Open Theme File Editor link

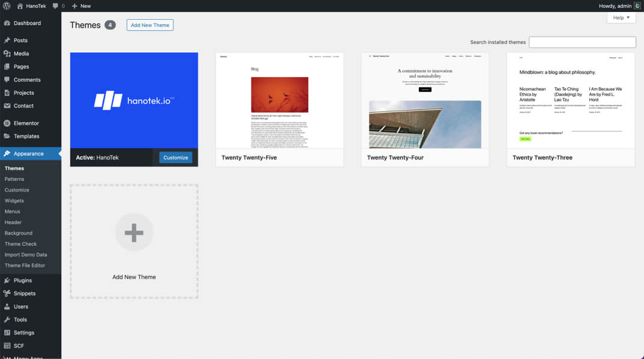click(25, 265)
